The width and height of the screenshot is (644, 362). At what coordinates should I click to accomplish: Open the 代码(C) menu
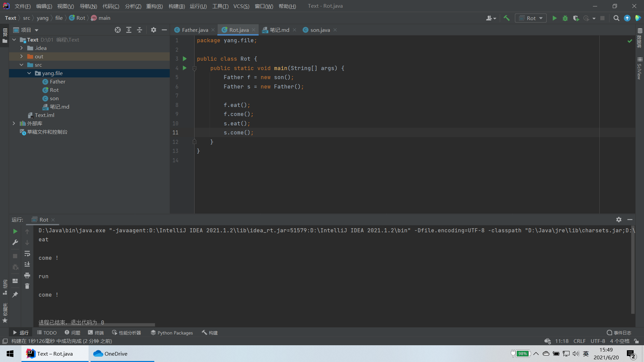click(x=111, y=6)
